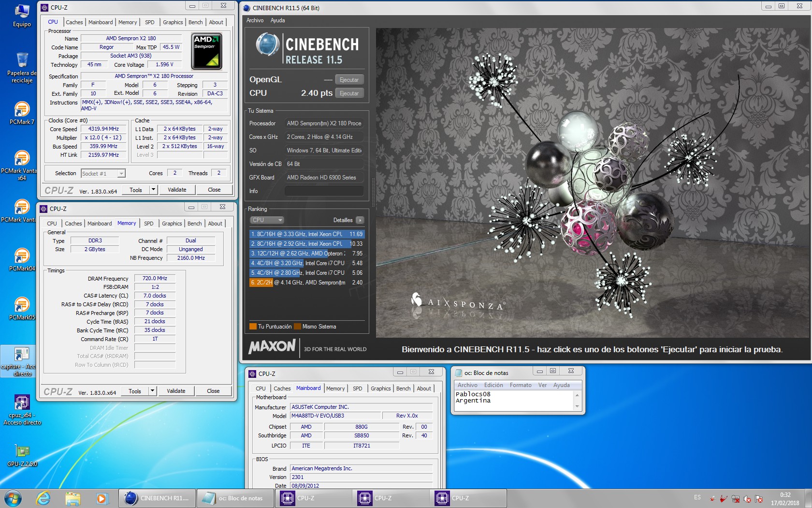Open the Caches tab in top CPU-Z window

[74, 22]
